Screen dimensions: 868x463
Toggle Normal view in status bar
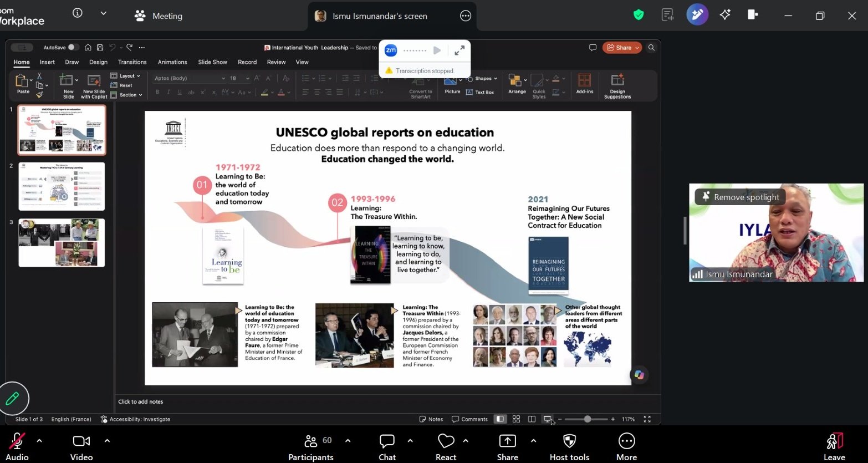click(x=500, y=419)
